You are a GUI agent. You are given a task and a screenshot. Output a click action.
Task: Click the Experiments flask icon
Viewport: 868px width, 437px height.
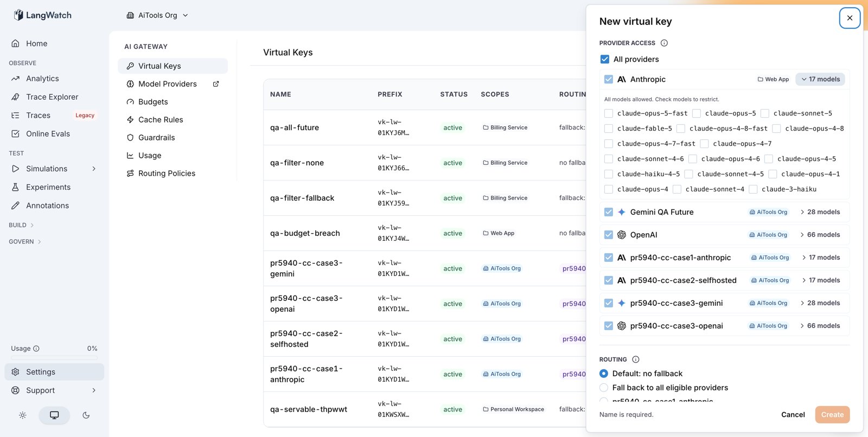16,187
